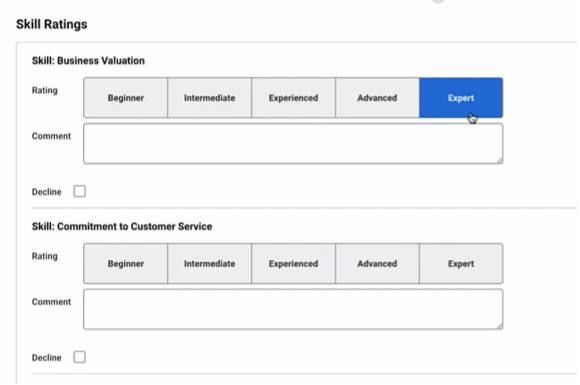Screen dimensions: 580x385
Task: Select Advanced rating for Business Valuation
Action: [x=377, y=98]
